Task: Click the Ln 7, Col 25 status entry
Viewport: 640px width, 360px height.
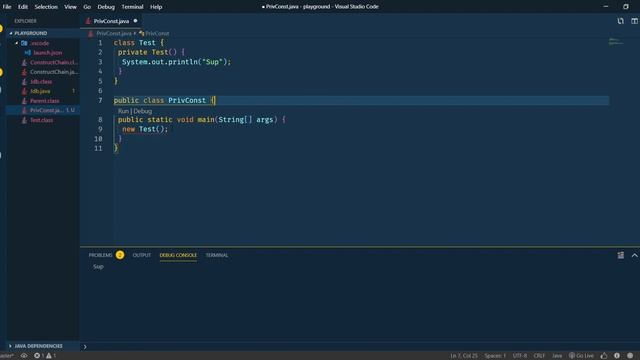Action: 464,356
